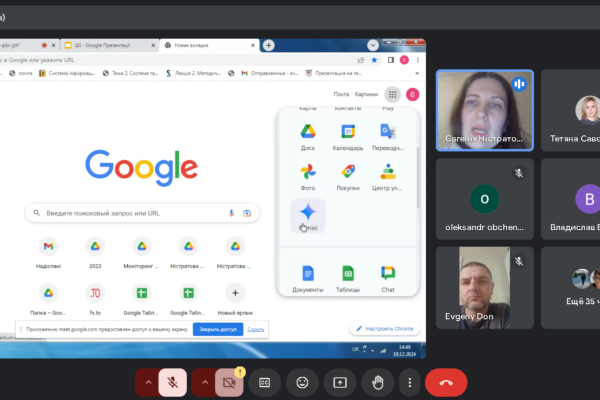Screen dimensions: 600x400
Task: Start voice search microphone icon
Action: [231, 213]
